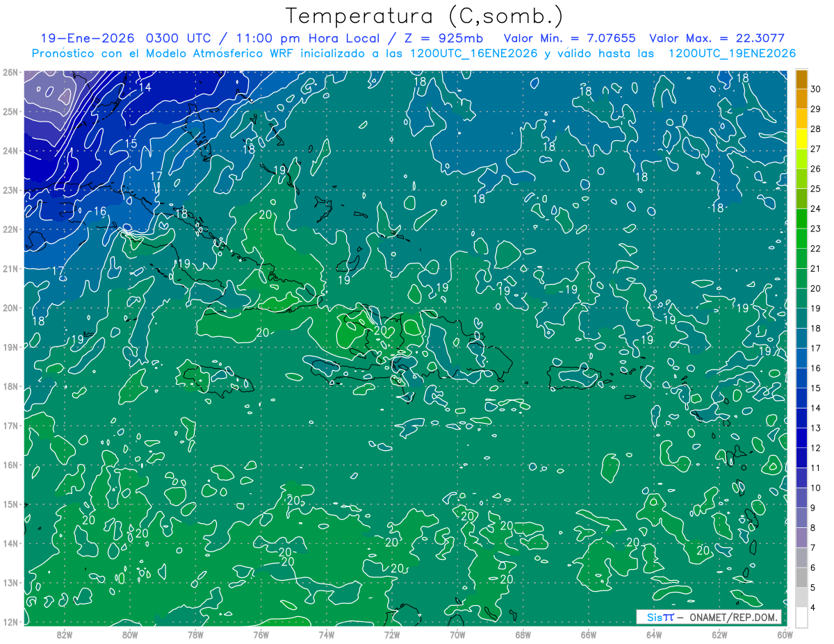Pick the legend swatch between 25 and 26
Viewport: 834px width, 644px height.
click(801, 179)
